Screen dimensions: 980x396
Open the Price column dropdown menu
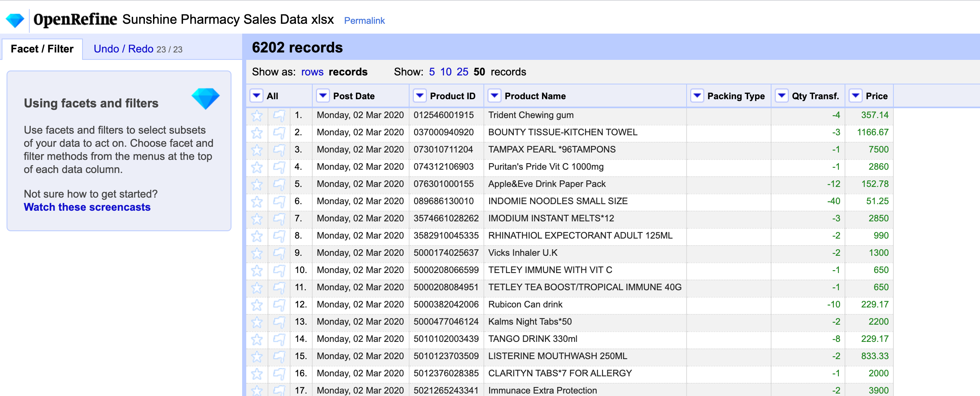click(856, 96)
